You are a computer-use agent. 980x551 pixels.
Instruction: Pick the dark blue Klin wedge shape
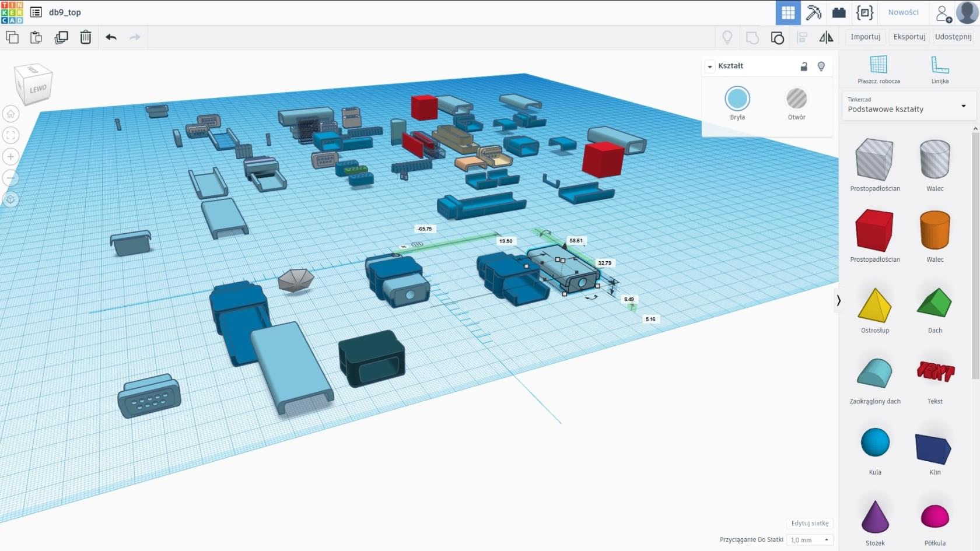tap(935, 449)
